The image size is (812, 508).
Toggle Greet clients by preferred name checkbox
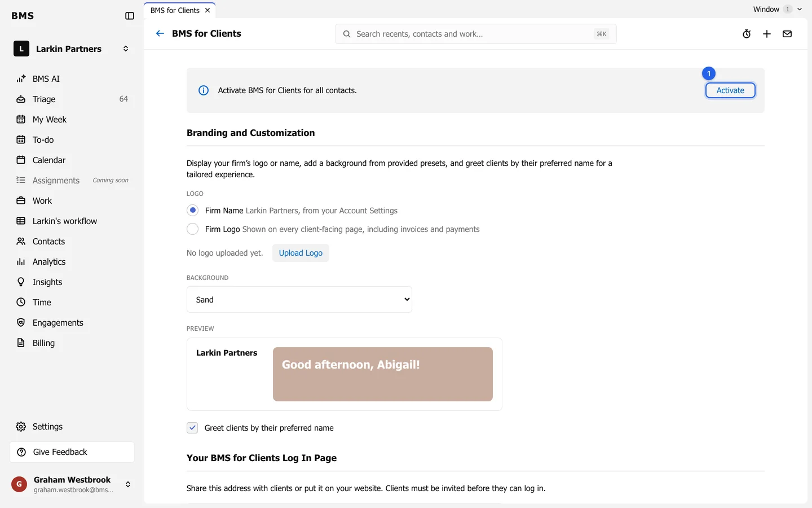pos(192,428)
